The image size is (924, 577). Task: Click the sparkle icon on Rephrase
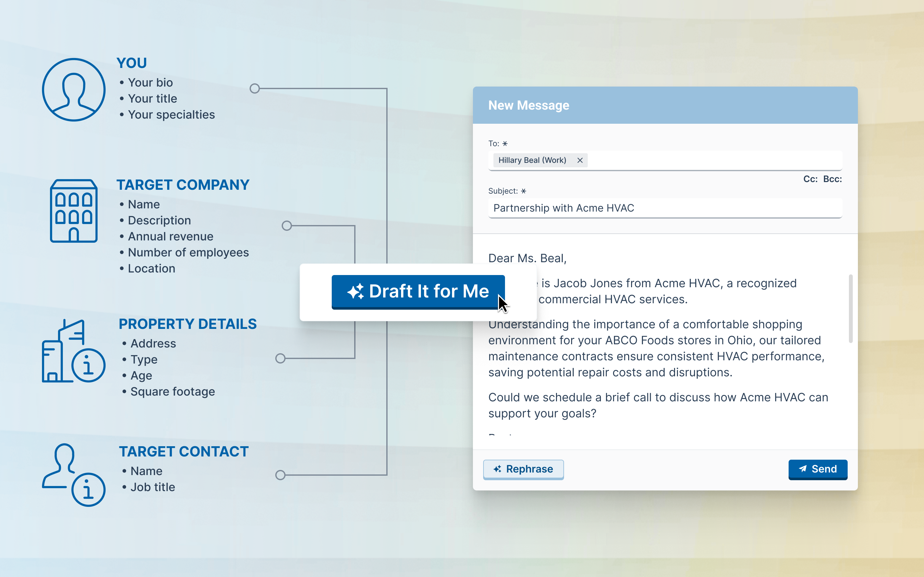click(497, 469)
